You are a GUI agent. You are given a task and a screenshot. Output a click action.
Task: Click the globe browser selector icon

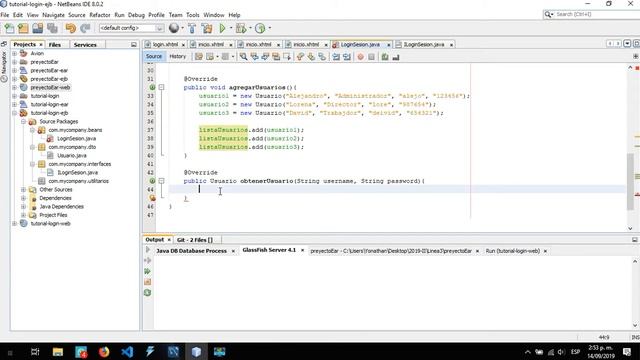tap(174, 28)
